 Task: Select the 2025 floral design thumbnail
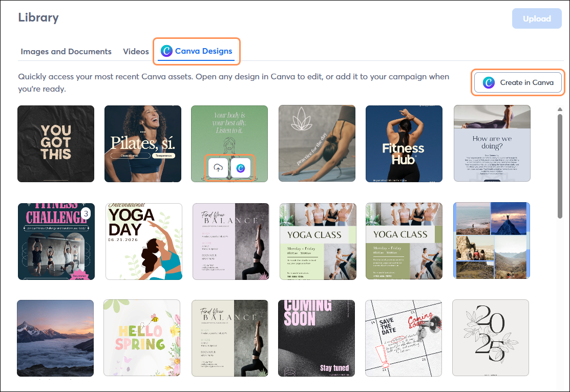tap(491, 338)
